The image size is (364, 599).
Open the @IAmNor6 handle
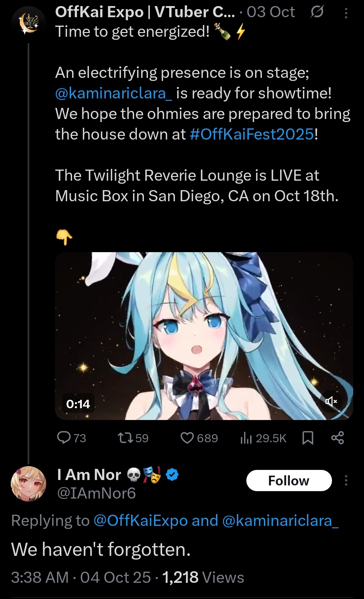coord(96,493)
